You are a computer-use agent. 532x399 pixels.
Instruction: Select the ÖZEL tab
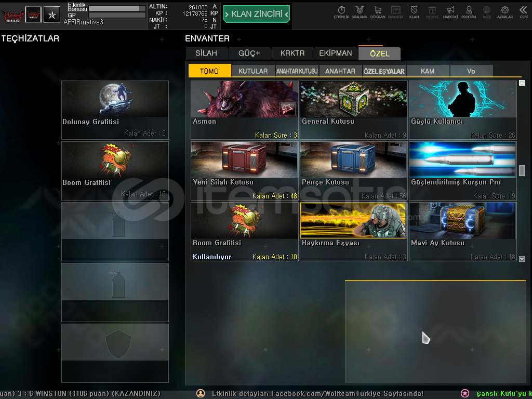click(x=380, y=54)
